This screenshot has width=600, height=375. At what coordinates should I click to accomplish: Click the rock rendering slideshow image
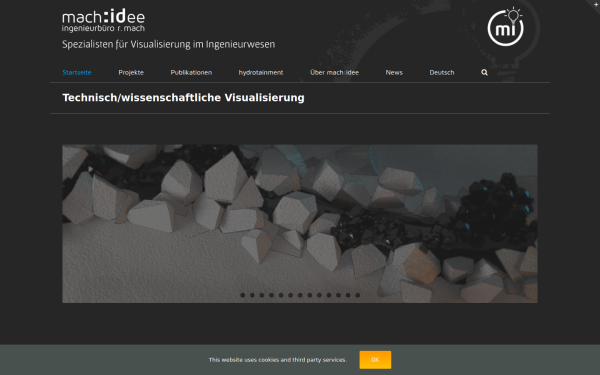(x=300, y=223)
